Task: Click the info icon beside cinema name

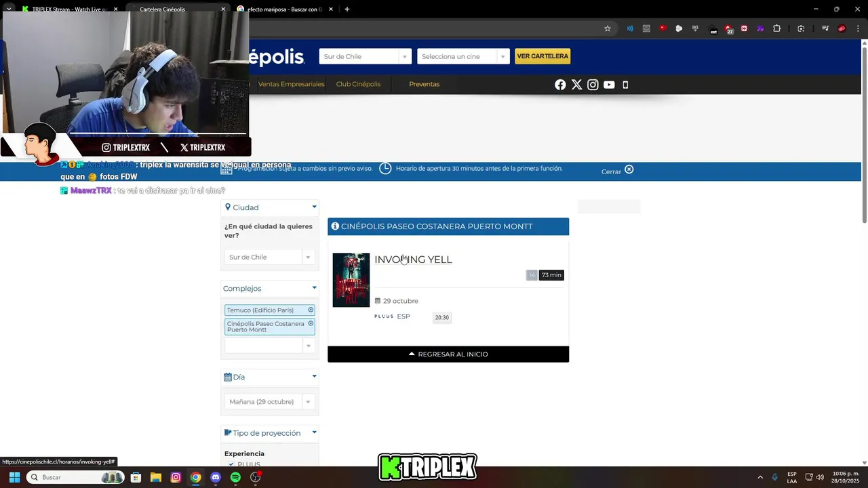Action: tap(335, 226)
